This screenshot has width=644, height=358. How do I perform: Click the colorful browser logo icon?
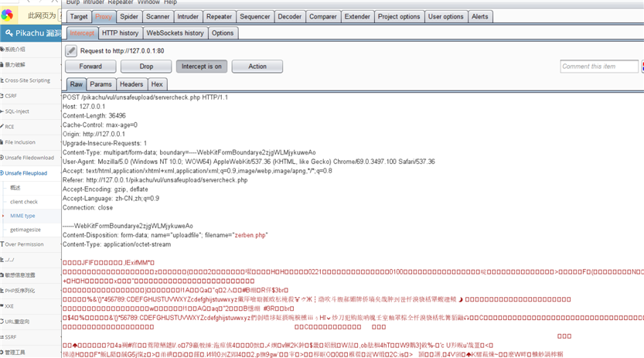click(7, 15)
